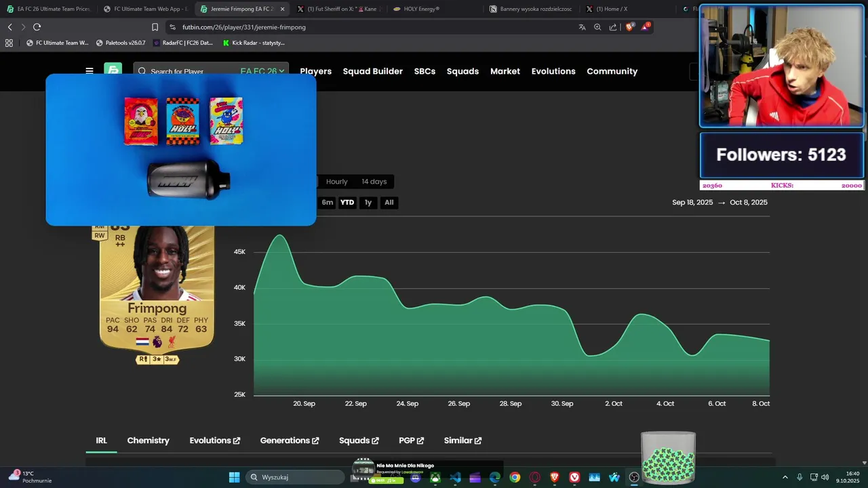Go back in the browser
Viewport: 868px width, 488px height.
coord(9,27)
